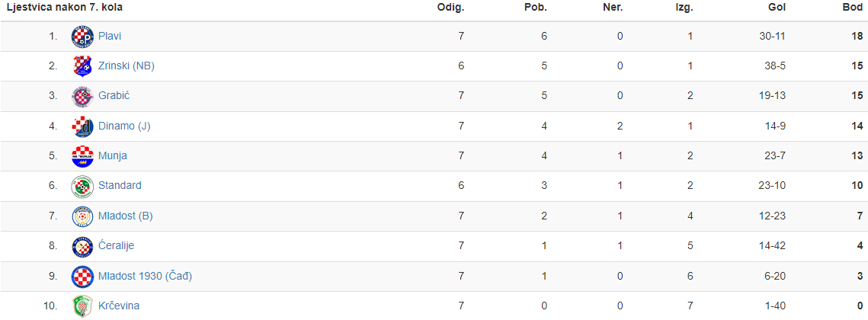This screenshot has height=320, width=868.
Task: Click the Plavi club crest icon
Action: (82, 37)
